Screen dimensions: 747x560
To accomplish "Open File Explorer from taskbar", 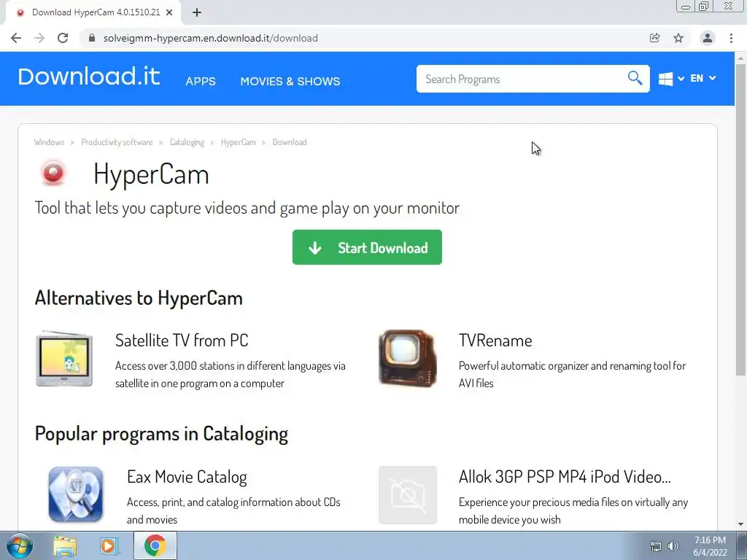I will tap(65, 546).
